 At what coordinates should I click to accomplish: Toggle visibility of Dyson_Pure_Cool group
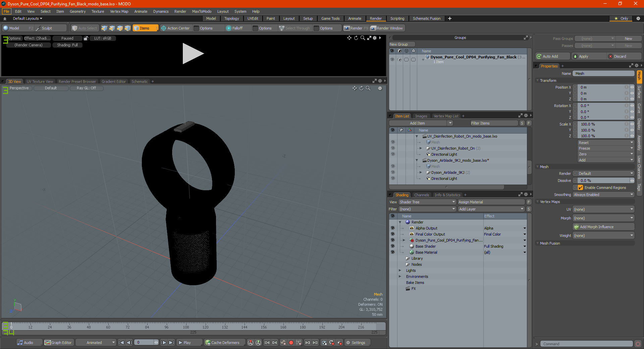click(x=392, y=59)
